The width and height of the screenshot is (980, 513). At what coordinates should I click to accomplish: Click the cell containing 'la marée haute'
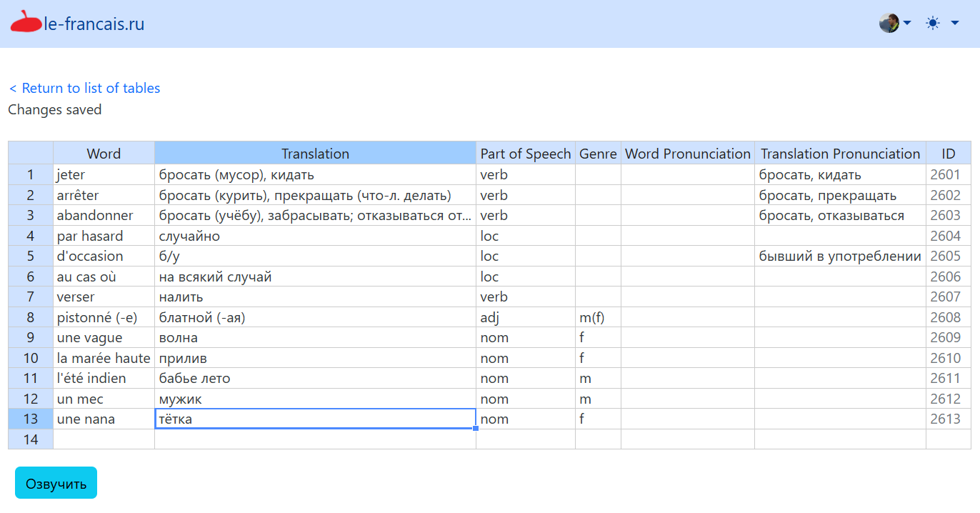click(x=104, y=359)
